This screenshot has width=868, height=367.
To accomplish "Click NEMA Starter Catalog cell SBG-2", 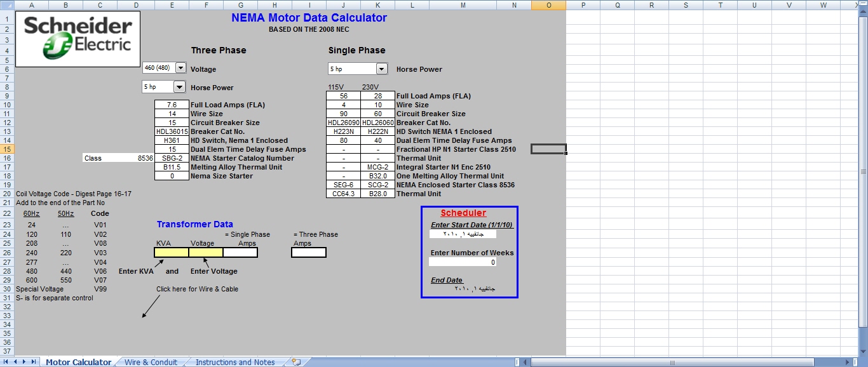I will click(x=172, y=158).
